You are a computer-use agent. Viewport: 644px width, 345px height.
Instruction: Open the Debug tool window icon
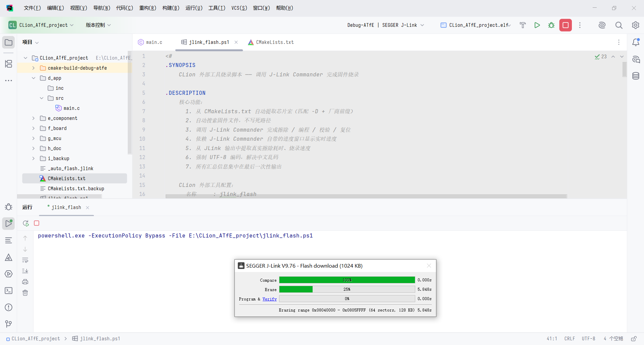click(x=9, y=207)
